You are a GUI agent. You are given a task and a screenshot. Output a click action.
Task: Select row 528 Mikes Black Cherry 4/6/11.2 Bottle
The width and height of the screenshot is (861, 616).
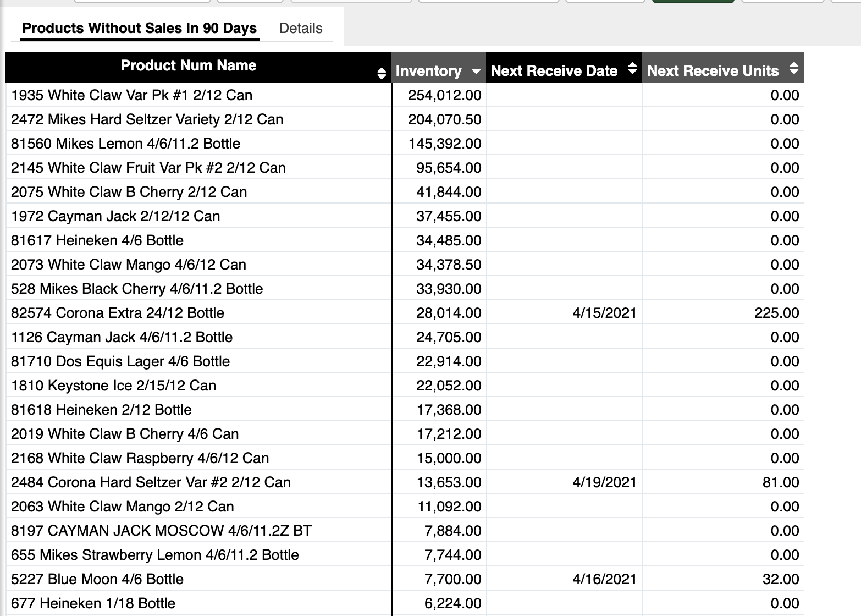(405, 289)
